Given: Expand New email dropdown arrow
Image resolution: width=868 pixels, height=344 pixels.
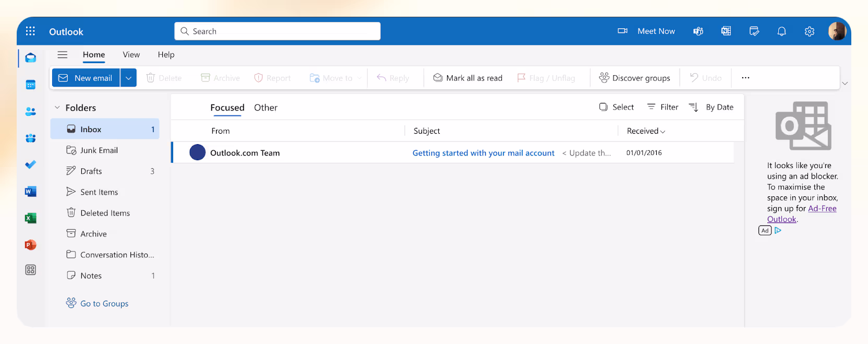Looking at the screenshot, I should pyautogui.click(x=128, y=78).
